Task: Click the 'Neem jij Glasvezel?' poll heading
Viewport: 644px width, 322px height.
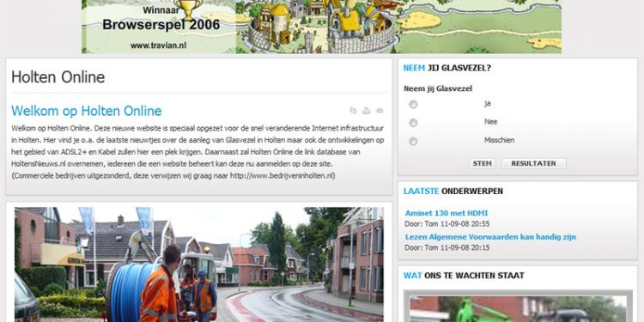Action: coord(447,68)
